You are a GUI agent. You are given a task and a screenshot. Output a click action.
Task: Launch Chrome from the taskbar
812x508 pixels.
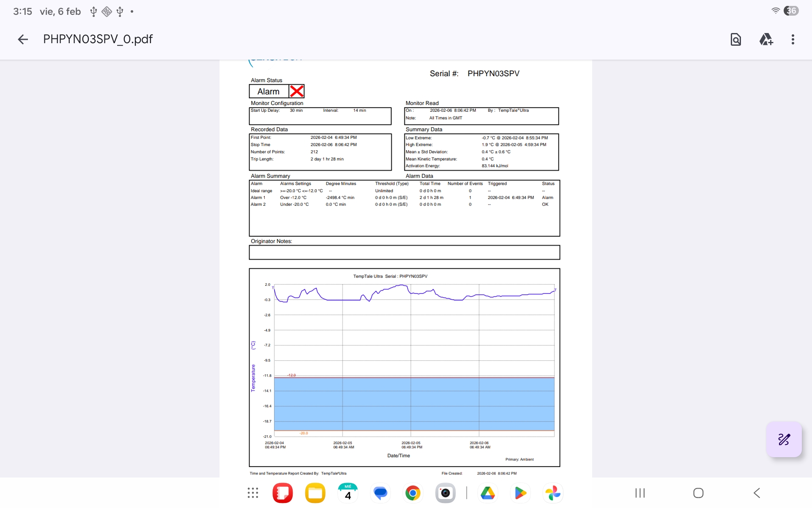413,493
